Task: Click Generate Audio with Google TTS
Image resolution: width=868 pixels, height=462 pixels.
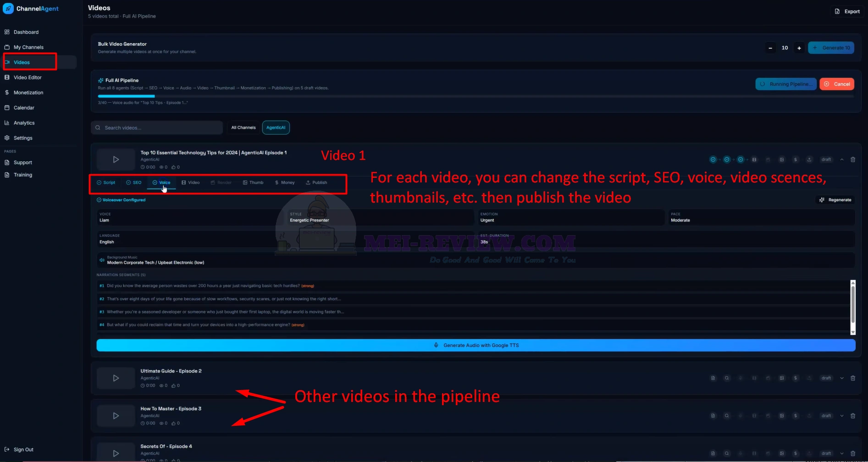Action: point(476,346)
